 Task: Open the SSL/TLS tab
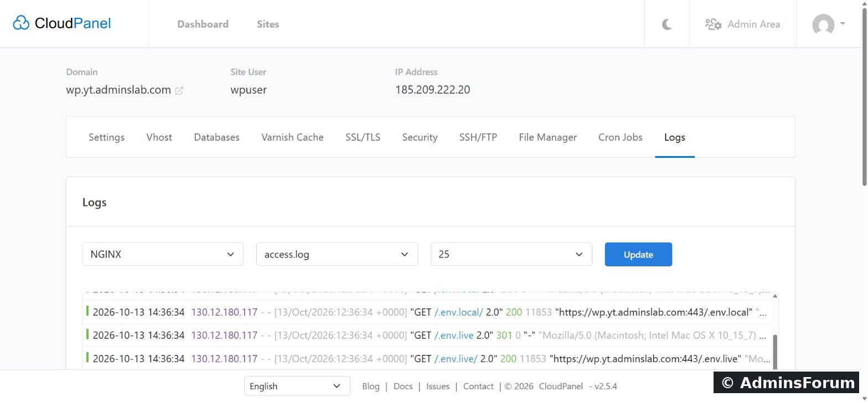point(363,137)
